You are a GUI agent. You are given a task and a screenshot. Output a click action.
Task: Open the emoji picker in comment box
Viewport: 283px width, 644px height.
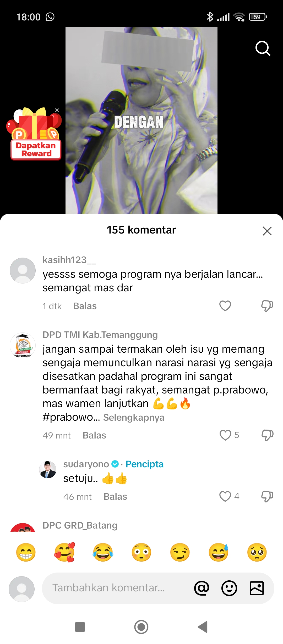click(229, 588)
